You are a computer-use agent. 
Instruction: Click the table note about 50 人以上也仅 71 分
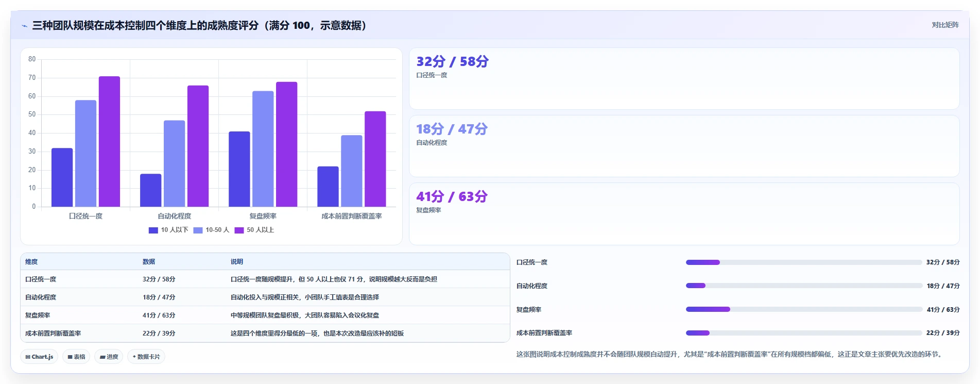click(334, 279)
